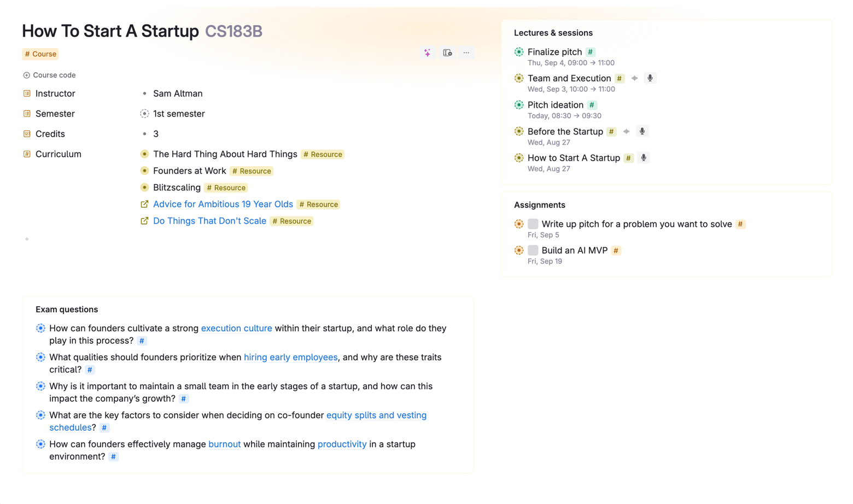Click status icon of Write up pitch assignment
Image resolution: width=853 pixels, height=504 pixels.
[x=519, y=224]
